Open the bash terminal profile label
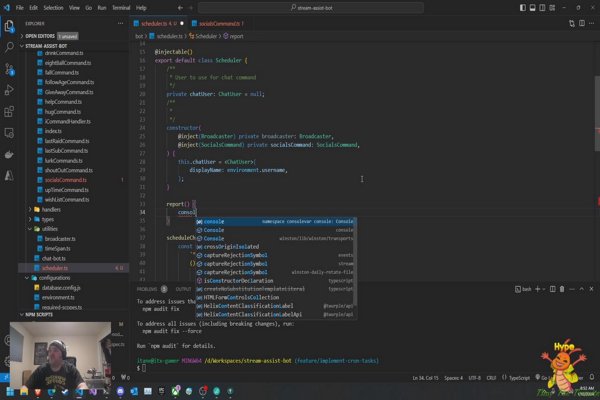 coord(523,289)
